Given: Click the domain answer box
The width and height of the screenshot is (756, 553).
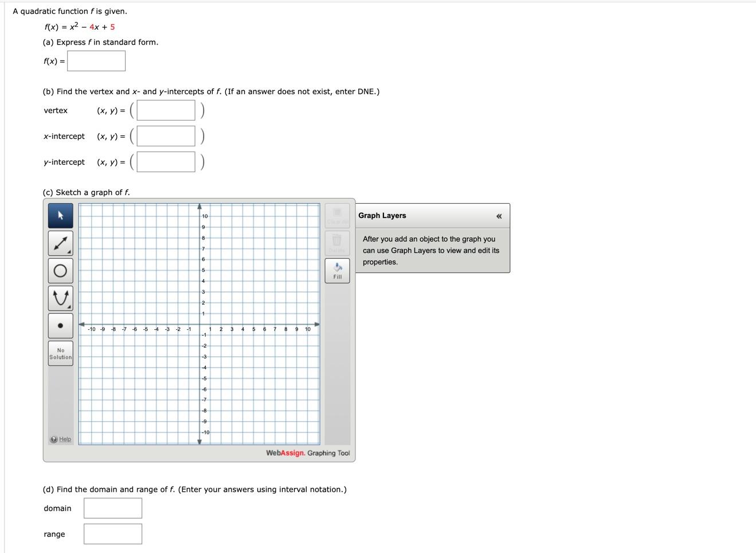Looking at the screenshot, I should pos(112,508).
